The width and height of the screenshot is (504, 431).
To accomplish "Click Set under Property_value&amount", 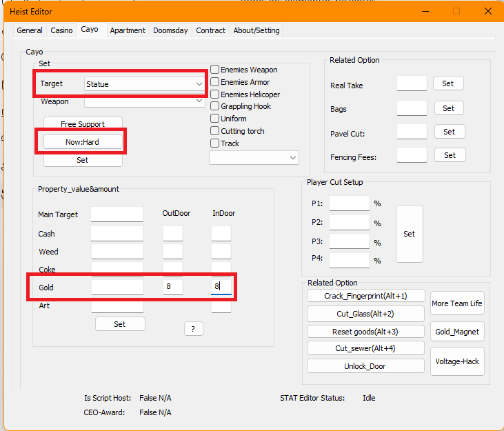I will (120, 324).
